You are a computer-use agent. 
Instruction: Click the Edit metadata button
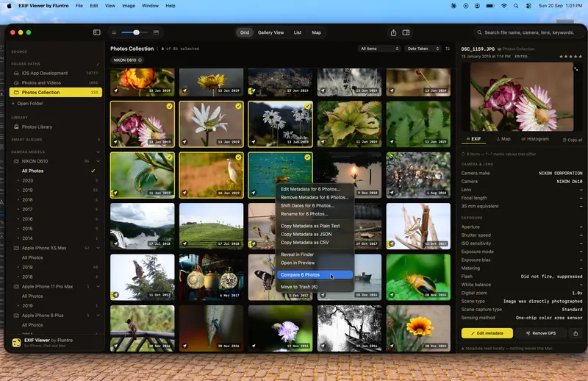point(487,333)
